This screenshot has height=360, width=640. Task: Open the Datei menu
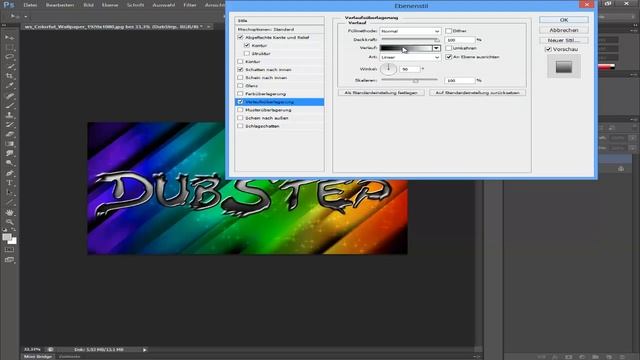pos(30,5)
